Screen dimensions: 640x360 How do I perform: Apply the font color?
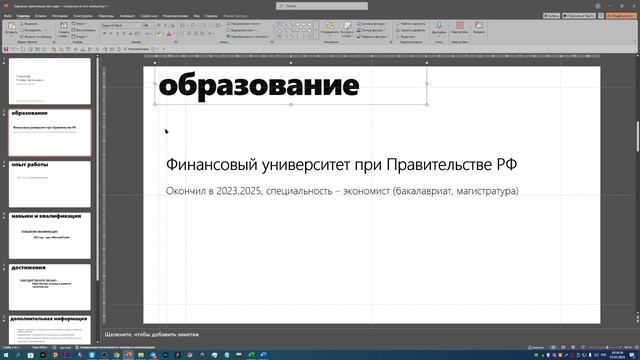(169, 34)
